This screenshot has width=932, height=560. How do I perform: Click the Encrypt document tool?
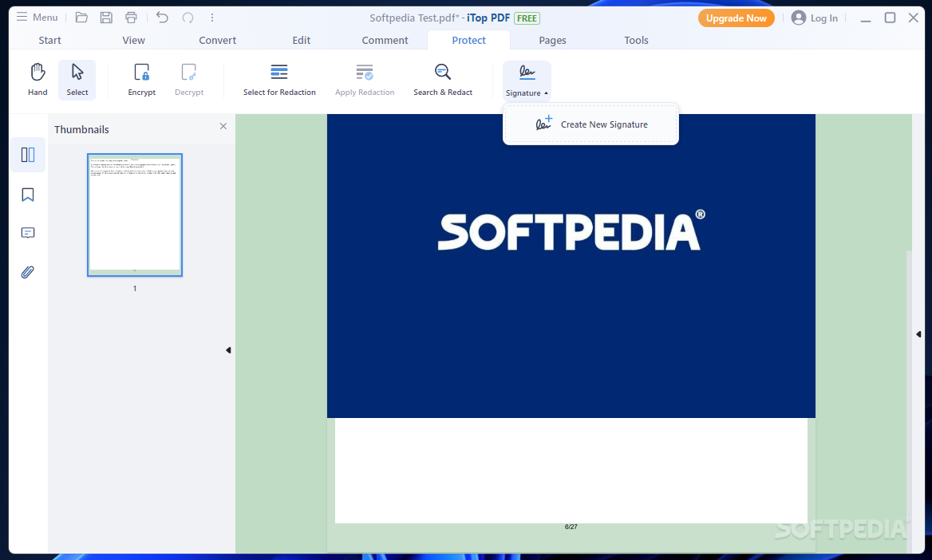coord(141,80)
